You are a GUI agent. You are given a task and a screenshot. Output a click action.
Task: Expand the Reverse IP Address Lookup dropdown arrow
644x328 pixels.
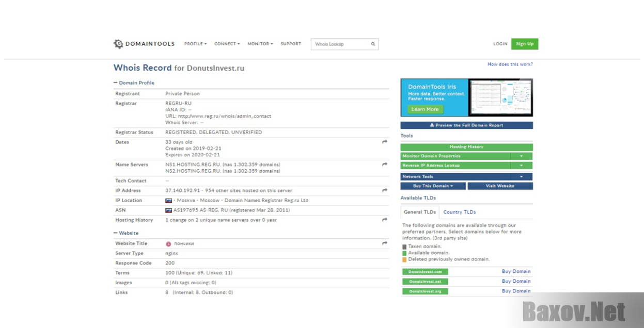point(522,166)
